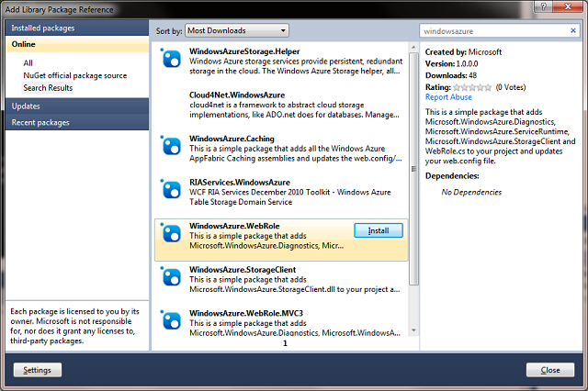Click the WindowsAzureStorage.Helper package icon
588x391 pixels.
171,58
